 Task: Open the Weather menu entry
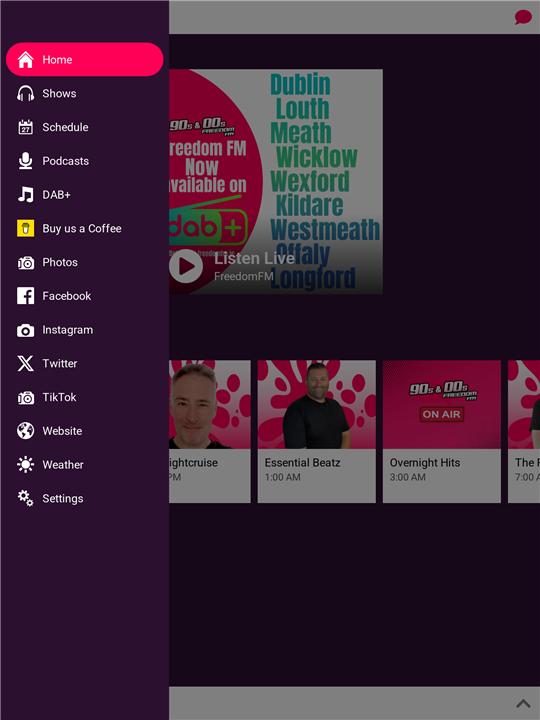[84, 465]
